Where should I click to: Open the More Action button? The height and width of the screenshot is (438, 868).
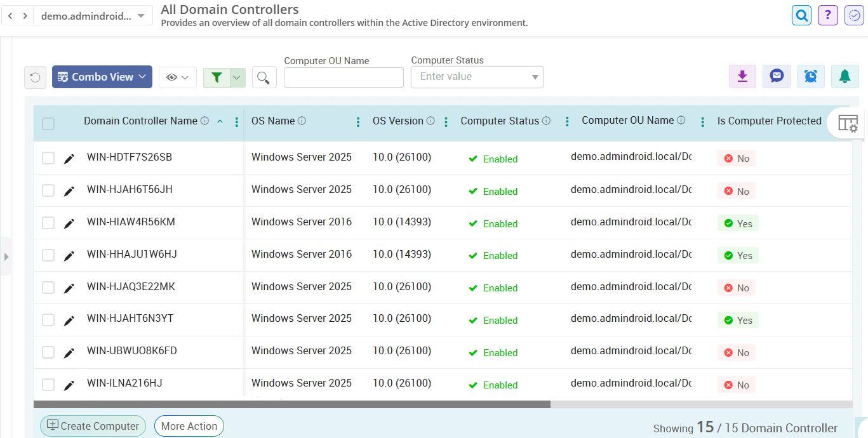(189, 426)
